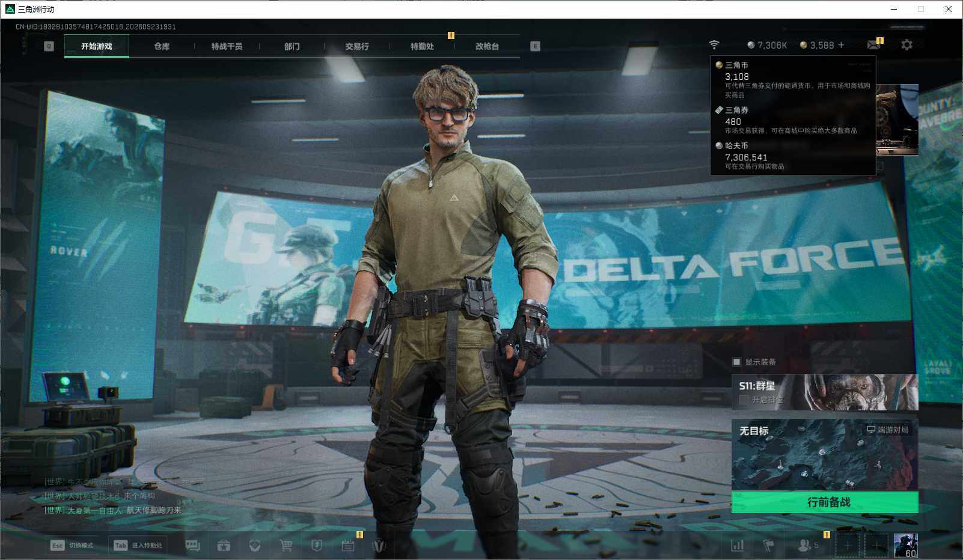Click the green 行前备战 button
Image resolution: width=963 pixels, height=560 pixels.
click(825, 502)
